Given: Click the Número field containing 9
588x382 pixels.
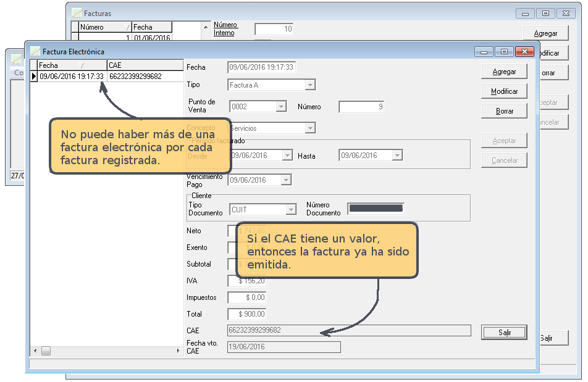Looking at the screenshot, I should point(362,107).
